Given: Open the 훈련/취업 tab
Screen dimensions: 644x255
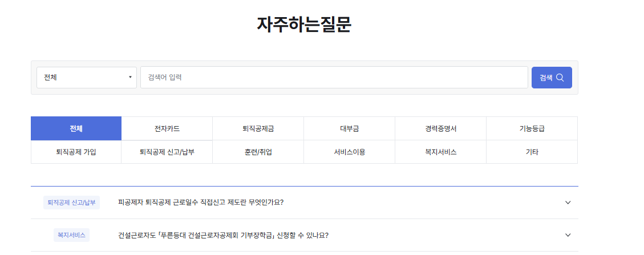Looking at the screenshot, I should pos(258,152).
